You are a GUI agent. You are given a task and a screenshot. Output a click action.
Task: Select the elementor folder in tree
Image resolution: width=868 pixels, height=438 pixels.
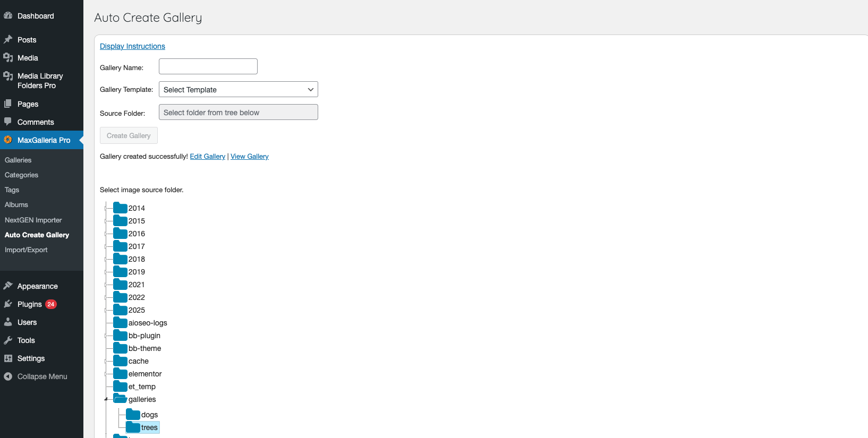point(144,374)
